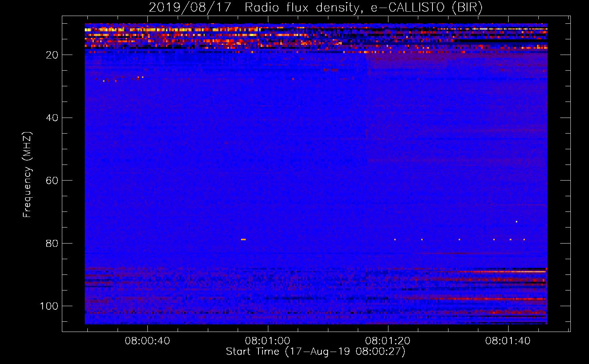Viewport: 589px width, 364px height.
Task: Click the 80 MHz frequency tick label
Action: click(52, 244)
